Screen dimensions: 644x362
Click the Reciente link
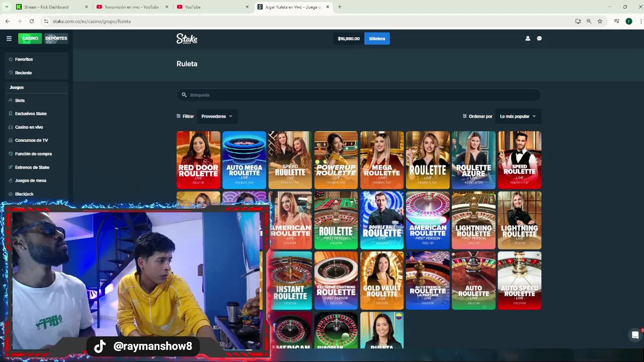[23, 73]
